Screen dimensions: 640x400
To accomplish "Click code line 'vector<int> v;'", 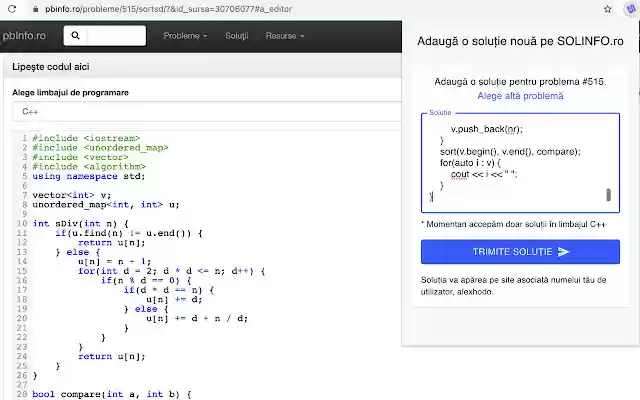I will [71, 195].
